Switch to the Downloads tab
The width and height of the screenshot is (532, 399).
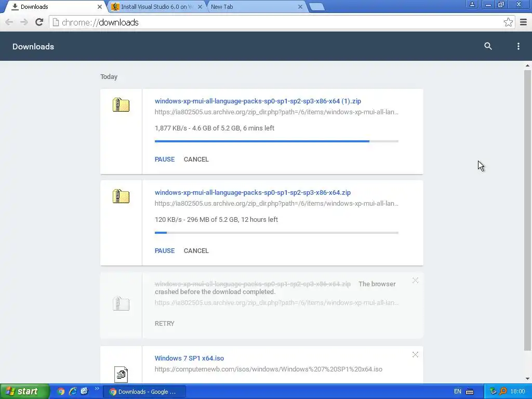coord(54,7)
